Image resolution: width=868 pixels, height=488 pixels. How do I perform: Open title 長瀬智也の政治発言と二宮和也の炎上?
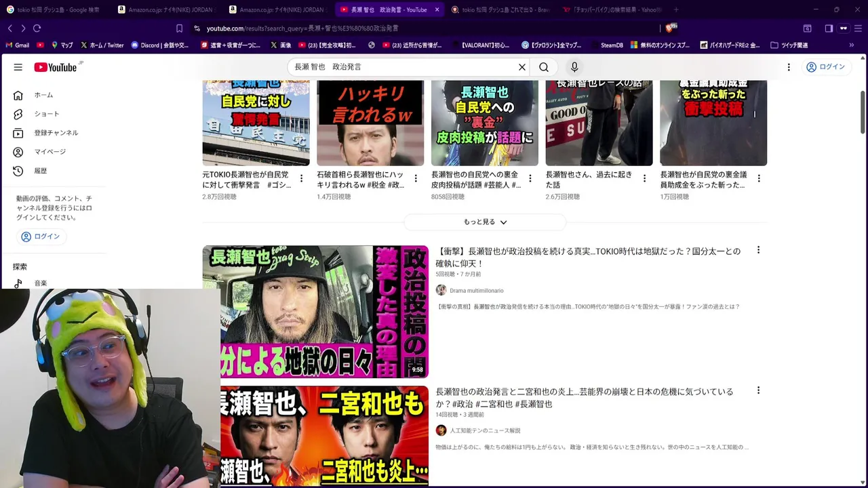(585, 398)
